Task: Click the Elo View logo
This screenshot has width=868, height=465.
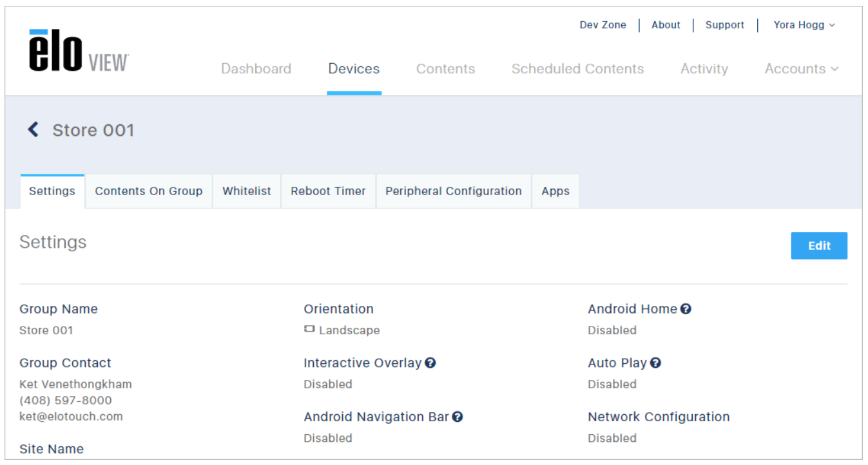Action: click(x=79, y=50)
